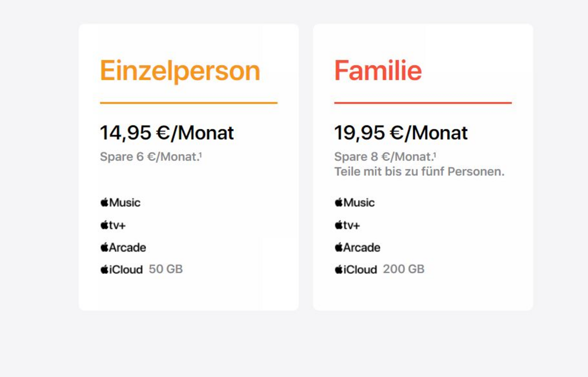Click the iCloud logo next to 200 GB
Screen dimensions: 588x377
click(356, 270)
